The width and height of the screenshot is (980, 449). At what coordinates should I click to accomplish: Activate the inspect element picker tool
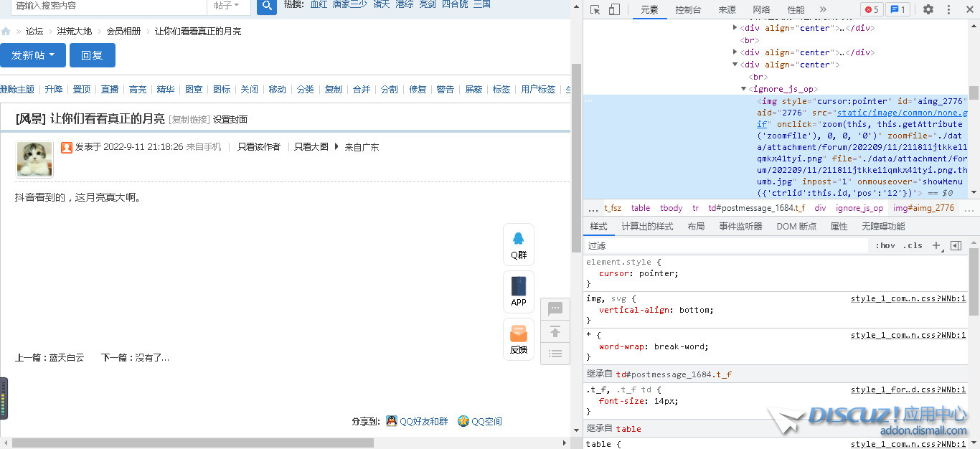595,9
